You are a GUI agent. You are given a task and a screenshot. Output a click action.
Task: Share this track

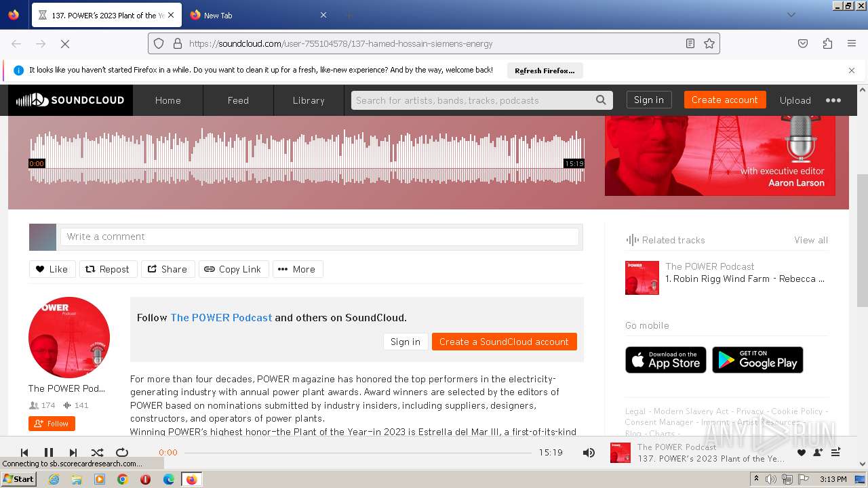167,269
